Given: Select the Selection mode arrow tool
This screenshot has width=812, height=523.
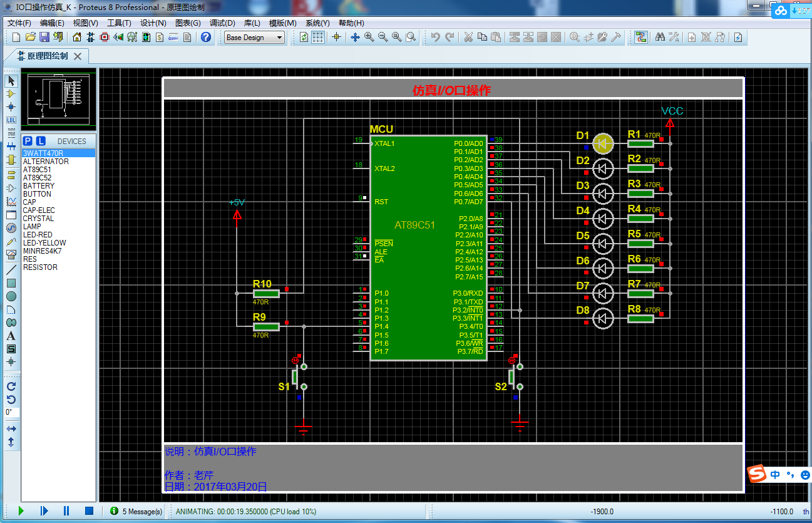Looking at the screenshot, I should (x=11, y=81).
